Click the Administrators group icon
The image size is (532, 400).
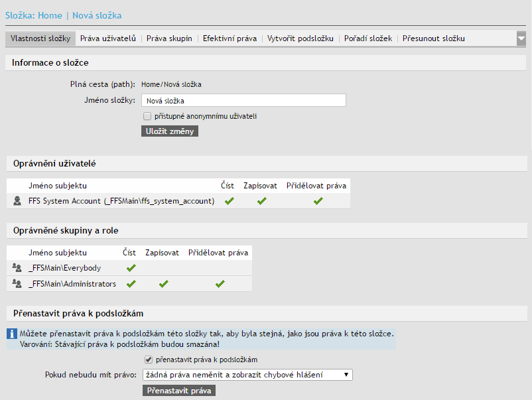coord(17,284)
